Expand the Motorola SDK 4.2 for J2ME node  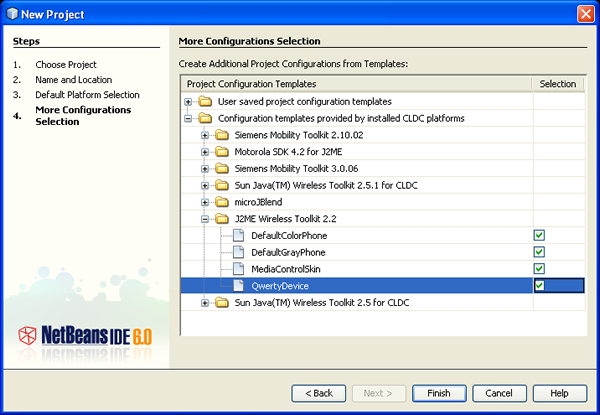pos(205,152)
